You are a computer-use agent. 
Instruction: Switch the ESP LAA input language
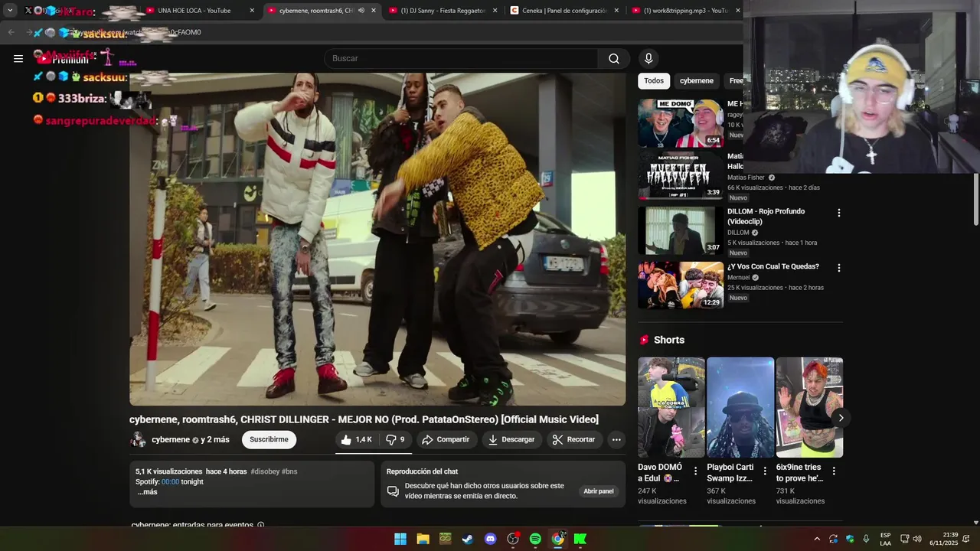point(885,539)
